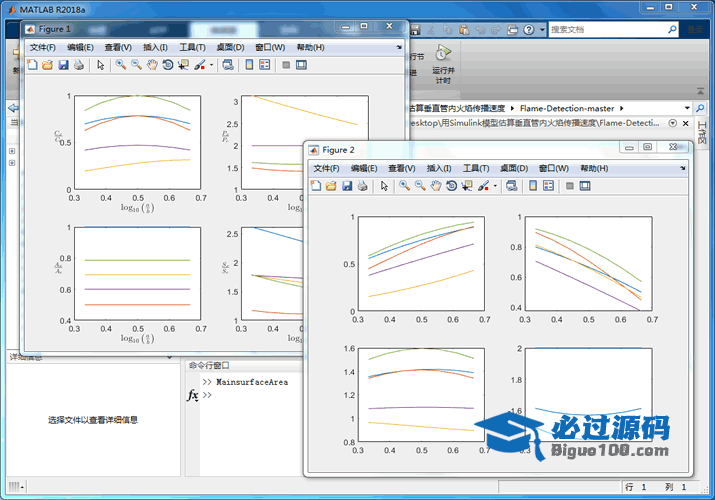The width and height of the screenshot is (715, 500).
Task: Click Link Plot icon in Figure 1 toolbar
Action: pyautogui.click(x=228, y=65)
